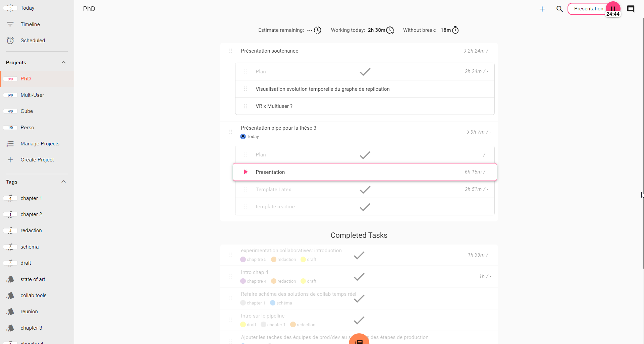Toggle checkmark for Intro chap 4
This screenshot has width=644, height=344.
pyautogui.click(x=359, y=277)
